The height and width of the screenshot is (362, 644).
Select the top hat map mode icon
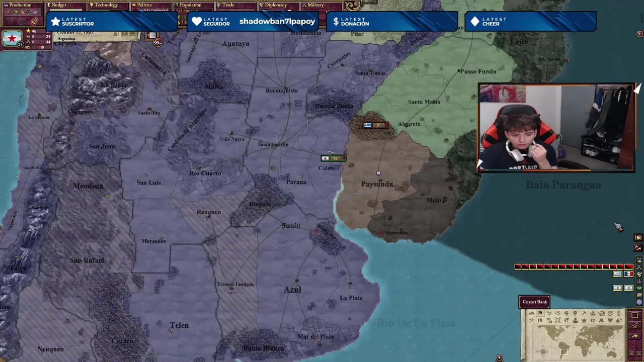pos(601,320)
